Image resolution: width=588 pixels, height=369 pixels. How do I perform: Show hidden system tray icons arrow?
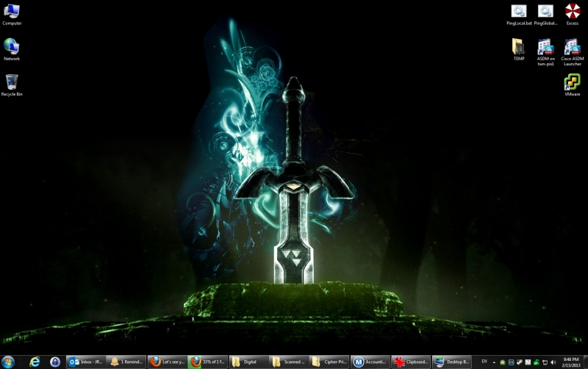click(x=494, y=362)
